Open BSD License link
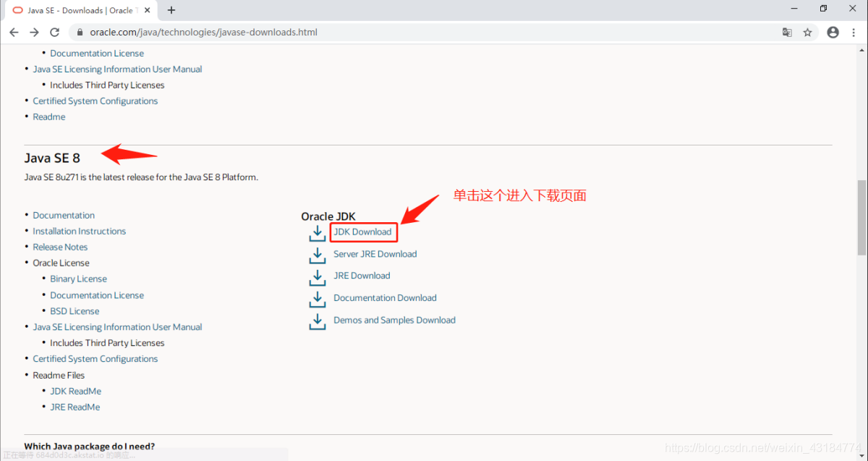 coord(75,311)
